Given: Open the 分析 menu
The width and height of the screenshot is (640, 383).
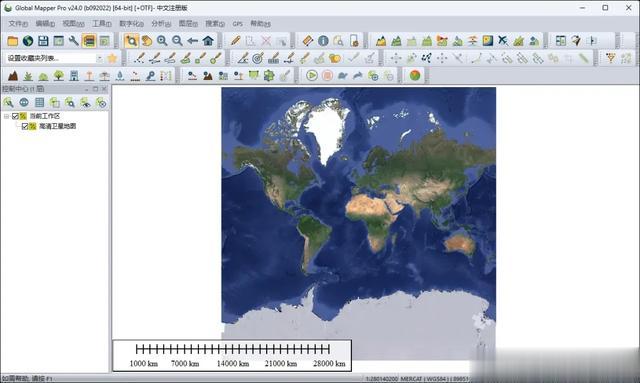Looking at the screenshot, I should pyautogui.click(x=161, y=24).
